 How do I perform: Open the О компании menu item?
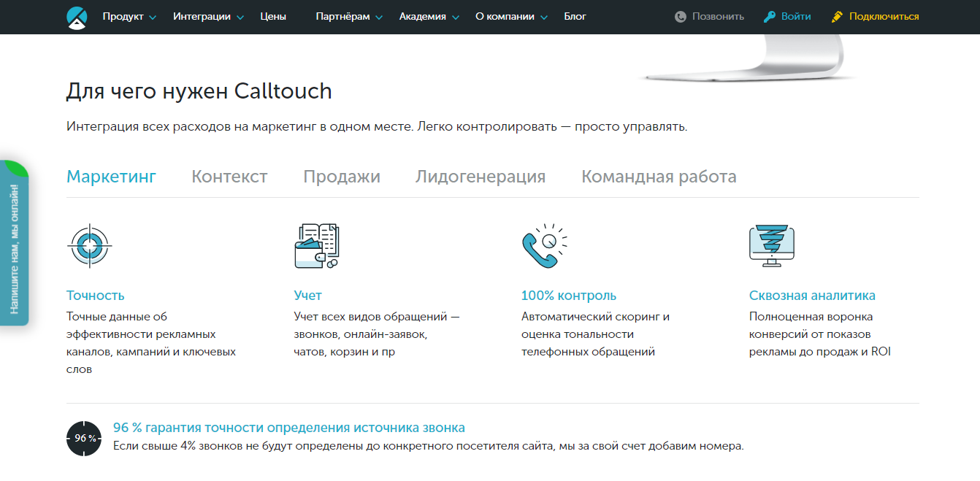point(505,17)
